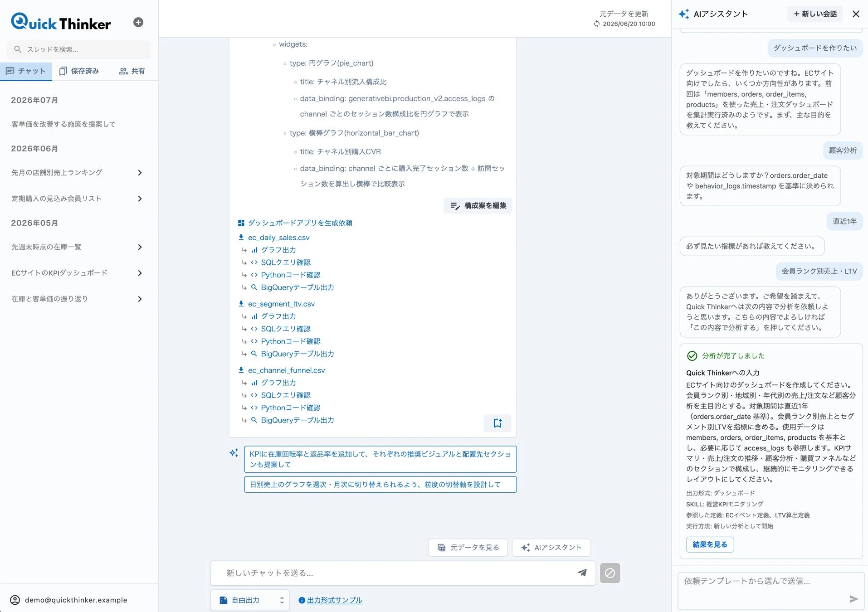
Task: Click the AIアシスタント button below chat
Action: click(x=551, y=548)
